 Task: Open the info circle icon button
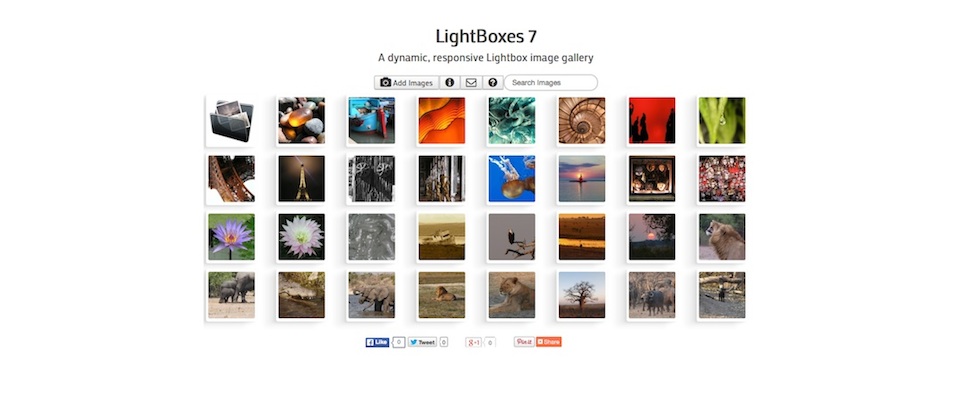pyautogui.click(x=449, y=82)
